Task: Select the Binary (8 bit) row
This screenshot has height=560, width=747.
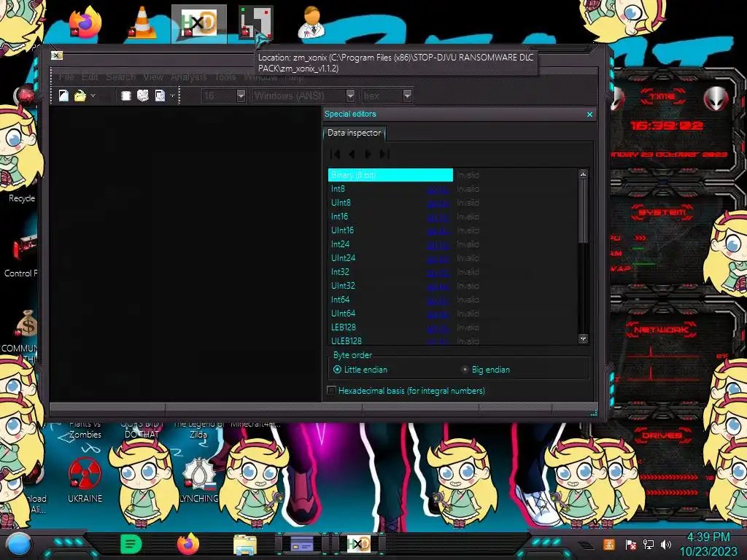Action: pyautogui.click(x=390, y=175)
